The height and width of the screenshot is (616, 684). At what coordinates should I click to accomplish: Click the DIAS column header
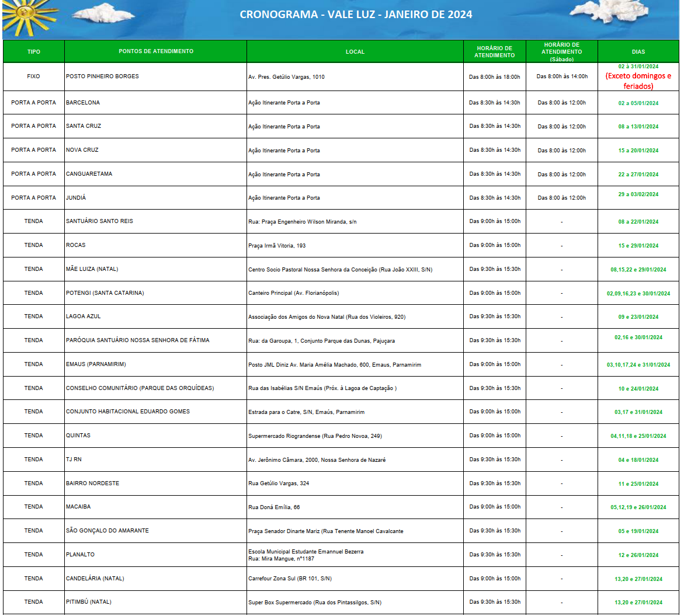pos(638,52)
